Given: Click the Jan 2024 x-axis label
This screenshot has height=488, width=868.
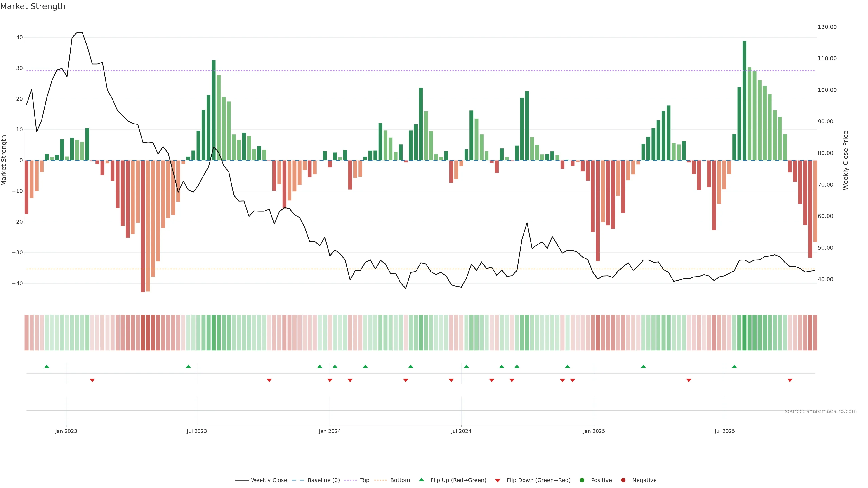Looking at the screenshot, I should click(330, 431).
